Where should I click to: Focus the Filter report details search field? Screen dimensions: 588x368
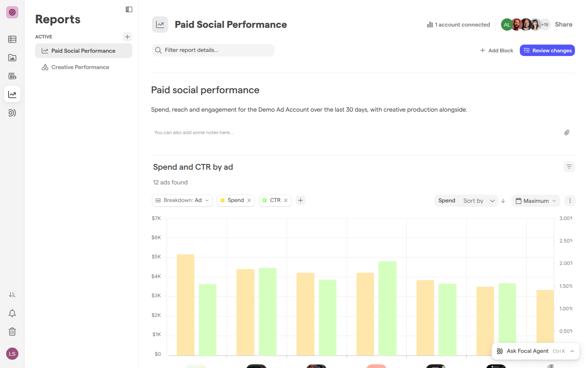pyautogui.click(x=213, y=50)
